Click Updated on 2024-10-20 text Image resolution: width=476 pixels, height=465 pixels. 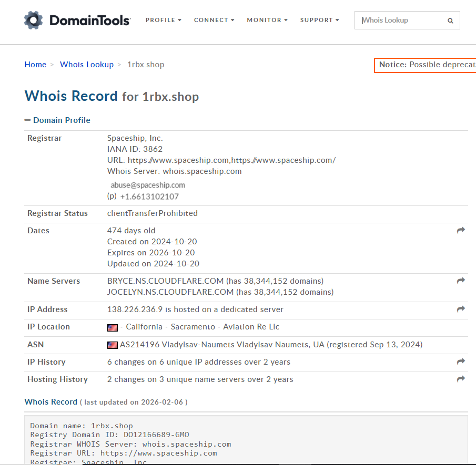tap(153, 264)
